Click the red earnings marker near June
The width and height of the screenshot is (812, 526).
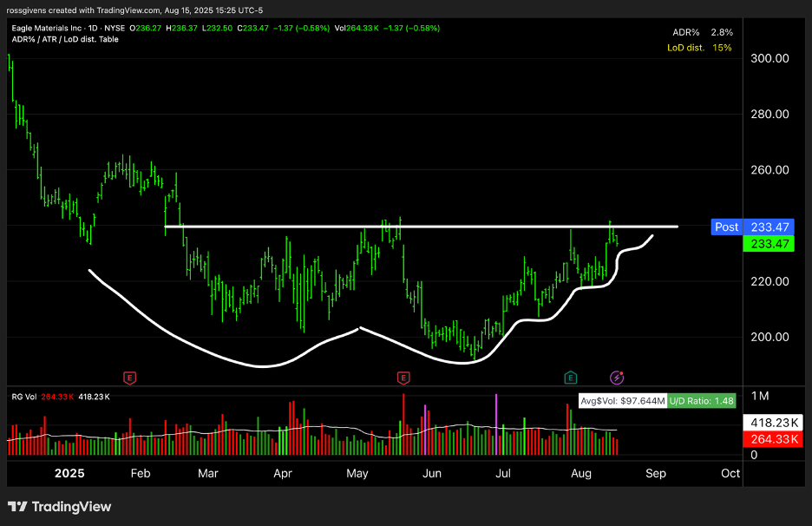pos(403,378)
